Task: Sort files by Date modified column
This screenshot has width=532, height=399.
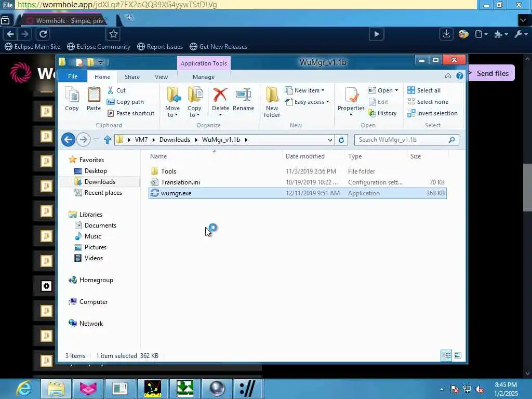Action: pyautogui.click(x=313, y=156)
